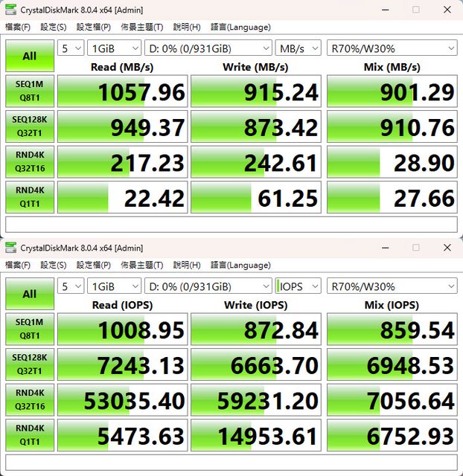Open the D: drive selector in top window
Image resolution: width=463 pixels, height=476 pixels.
(208, 48)
